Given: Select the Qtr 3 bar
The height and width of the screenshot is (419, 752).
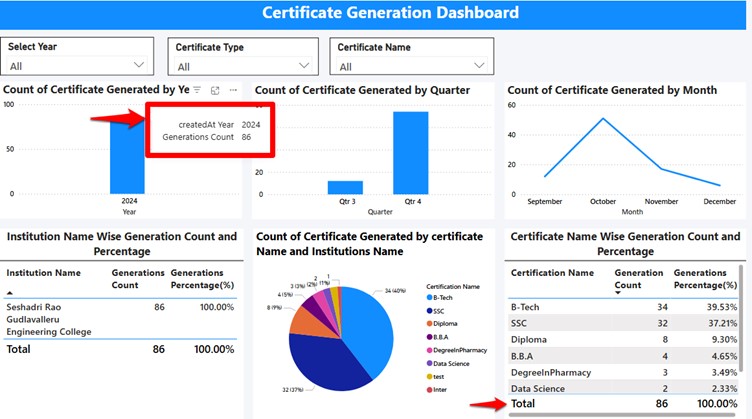Looking at the screenshot, I should 345,187.
